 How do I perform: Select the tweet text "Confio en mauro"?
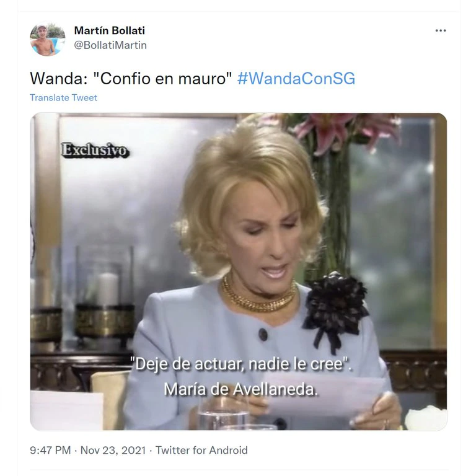point(162,79)
